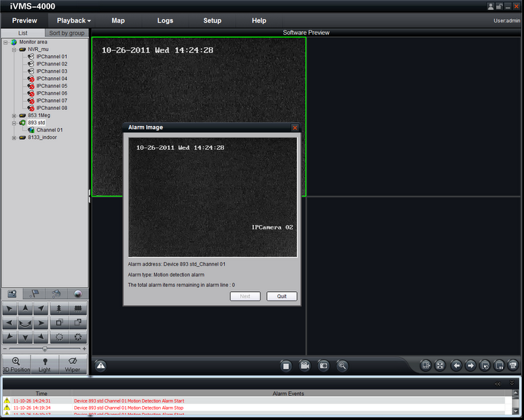Click alarm list scrollbar down arrow
The image size is (524, 420).
click(516, 411)
